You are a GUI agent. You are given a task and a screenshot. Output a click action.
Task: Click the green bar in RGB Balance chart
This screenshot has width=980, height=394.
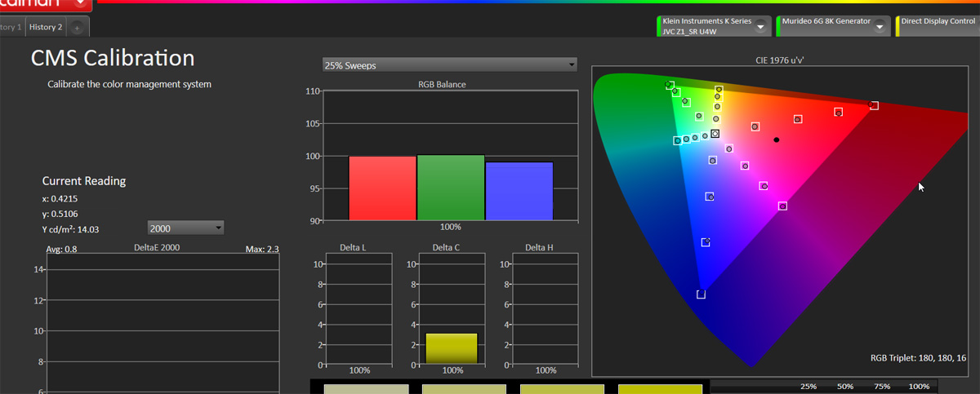point(451,187)
